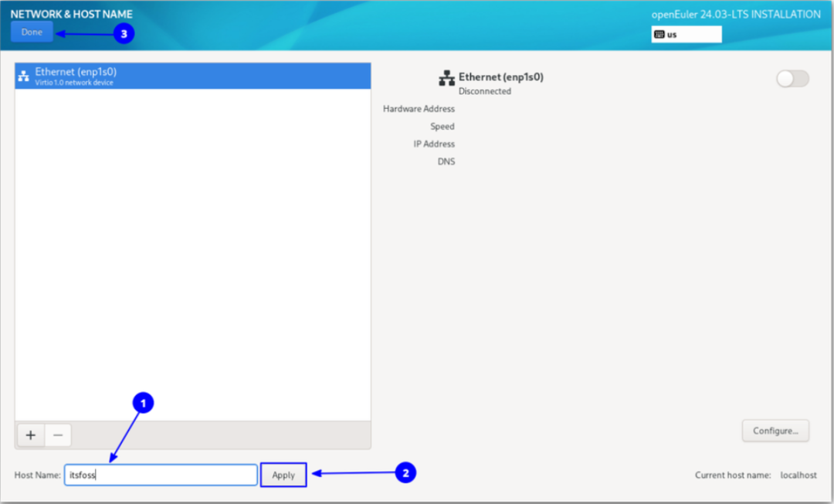This screenshot has height=504, width=834.
Task: Click the Current host name: label
Action: pos(732,475)
